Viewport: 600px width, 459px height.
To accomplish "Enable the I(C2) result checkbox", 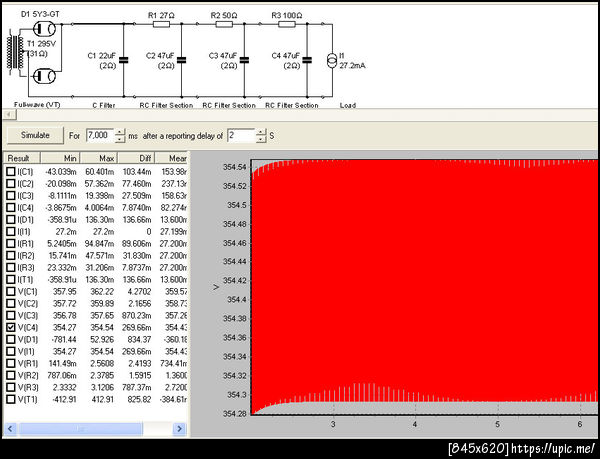I will pyautogui.click(x=11, y=184).
